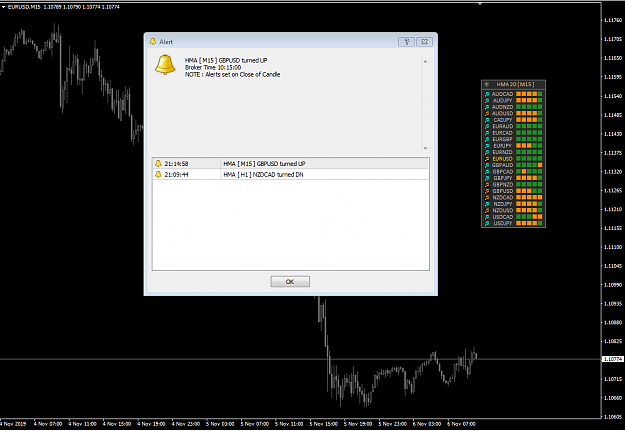Toggle the AUDUSD alert note icon

pos(487,114)
